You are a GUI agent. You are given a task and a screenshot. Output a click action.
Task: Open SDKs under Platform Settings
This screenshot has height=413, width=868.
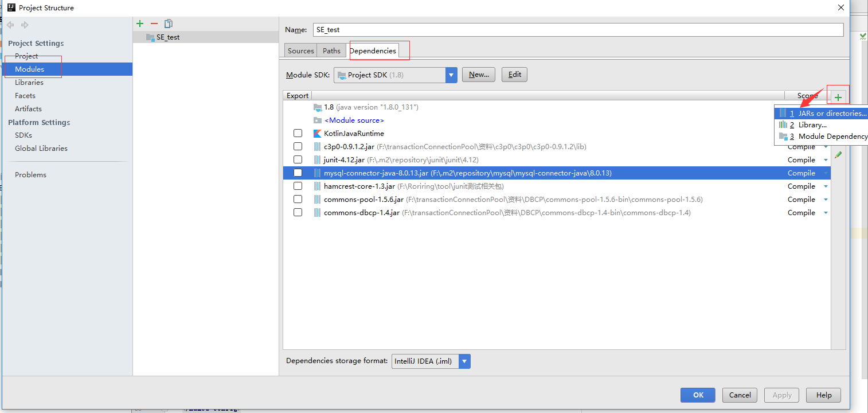[24, 135]
